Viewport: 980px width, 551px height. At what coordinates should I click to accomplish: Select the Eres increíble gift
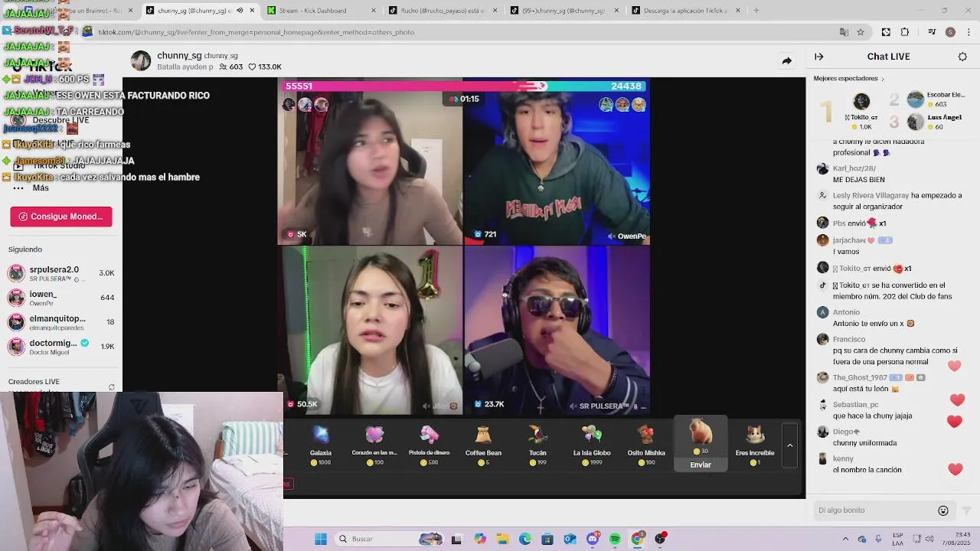coord(755,445)
